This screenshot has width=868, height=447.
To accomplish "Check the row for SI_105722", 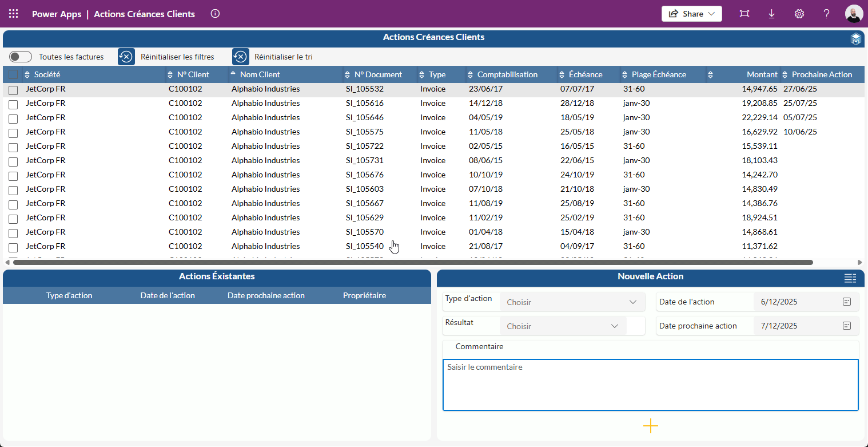I will pos(13,147).
